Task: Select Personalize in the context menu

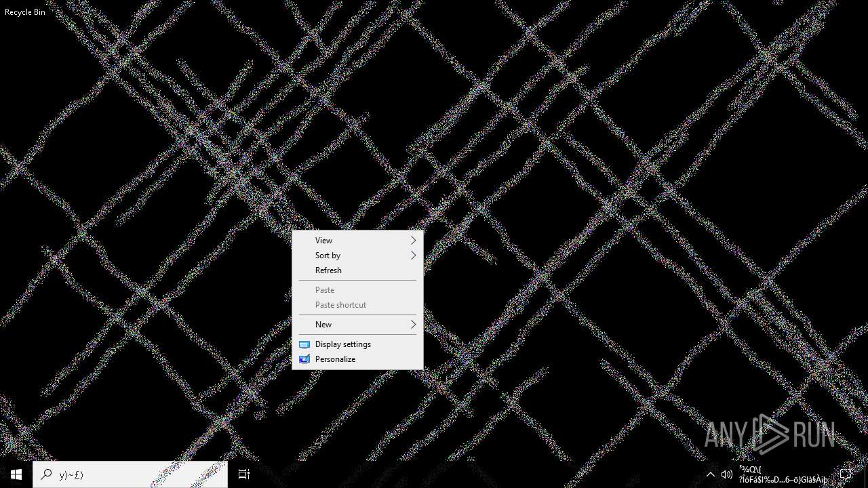Action: pyautogui.click(x=357, y=359)
